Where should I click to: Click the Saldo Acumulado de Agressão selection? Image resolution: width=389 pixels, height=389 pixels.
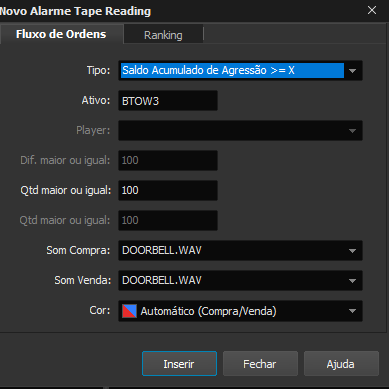tap(232, 71)
